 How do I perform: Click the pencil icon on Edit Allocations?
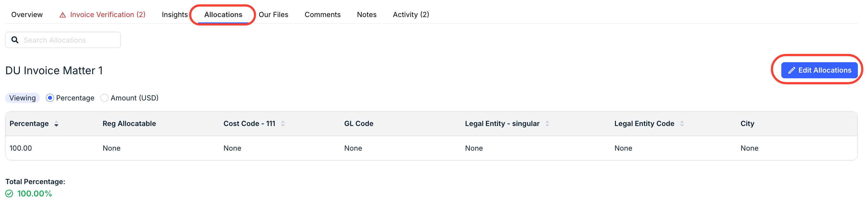point(791,70)
